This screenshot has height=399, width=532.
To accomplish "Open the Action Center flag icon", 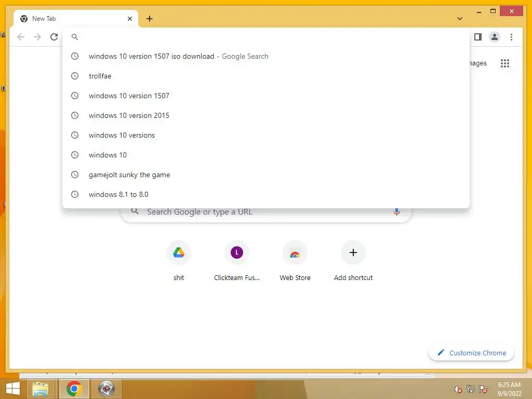I will 483,389.
